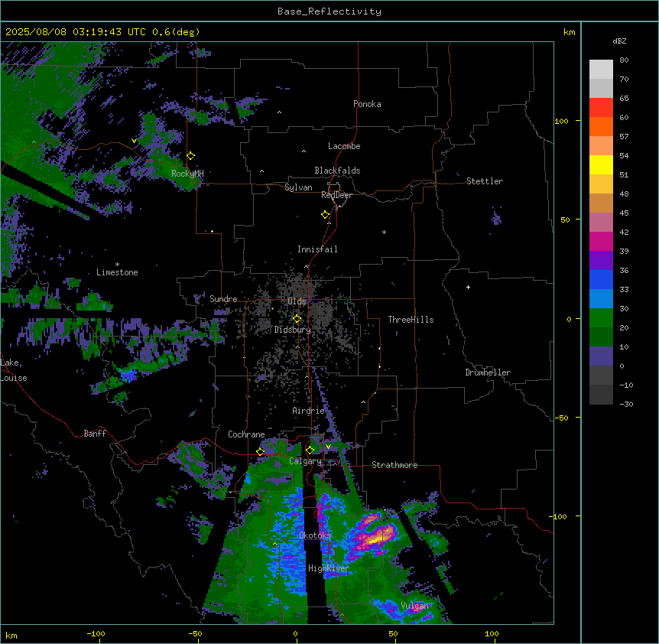The height and width of the screenshot is (644, 659).
Task: Click the yellow v marker northwest of RockyMH
Action: pyautogui.click(x=134, y=141)
